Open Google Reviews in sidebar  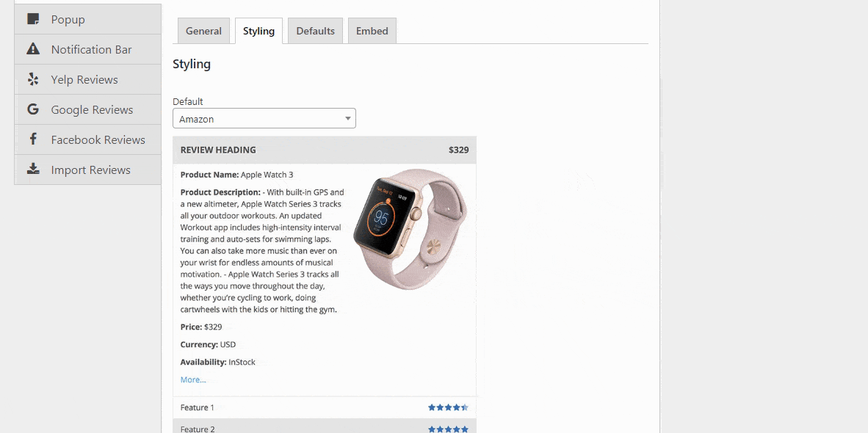tap(87, 109)
